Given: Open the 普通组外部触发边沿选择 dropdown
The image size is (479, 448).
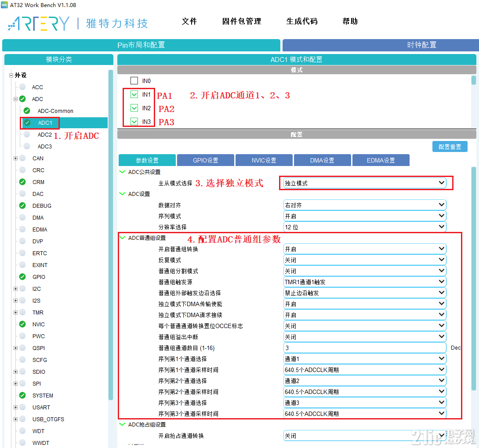Looking at the screenshot, I should [365, 293].
